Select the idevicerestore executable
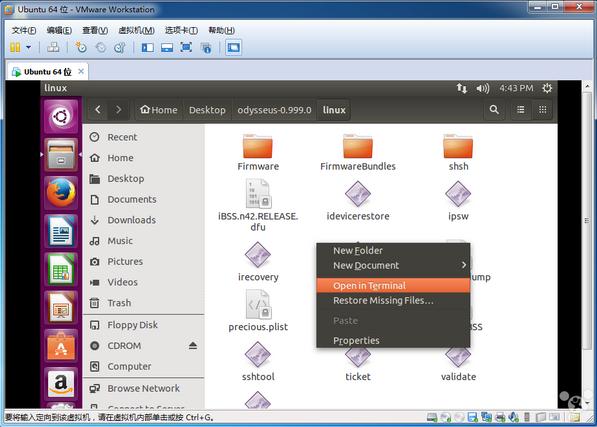The image size is (597, 427). tap(358, 201)
